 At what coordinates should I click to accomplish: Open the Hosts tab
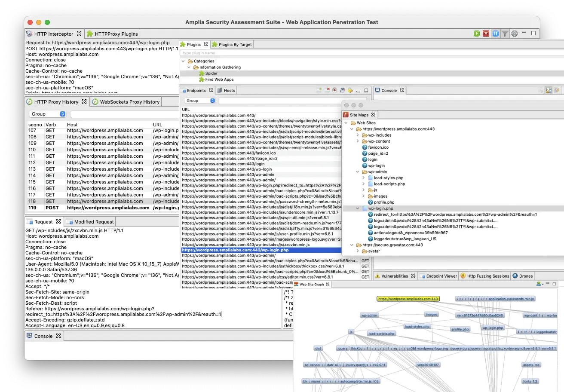[x=226, y=90]
